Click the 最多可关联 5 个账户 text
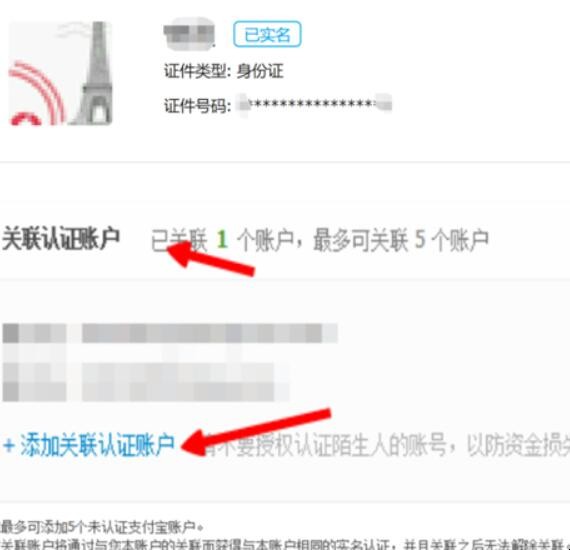The height and width of the screenshot is (550, 570). tap(401, 240)
